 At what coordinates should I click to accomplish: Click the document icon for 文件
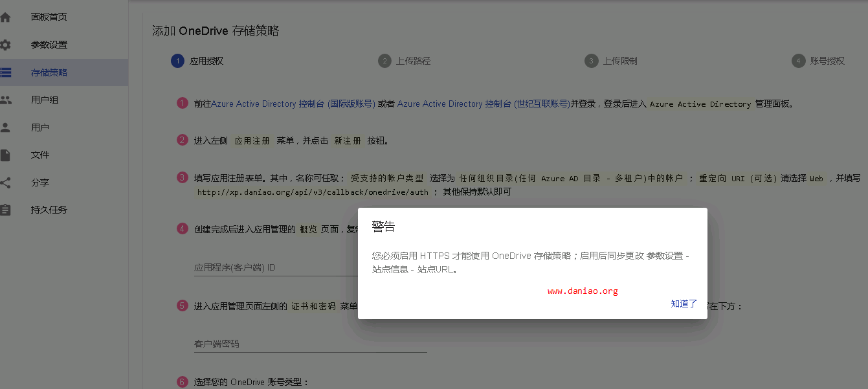(5, 155)
